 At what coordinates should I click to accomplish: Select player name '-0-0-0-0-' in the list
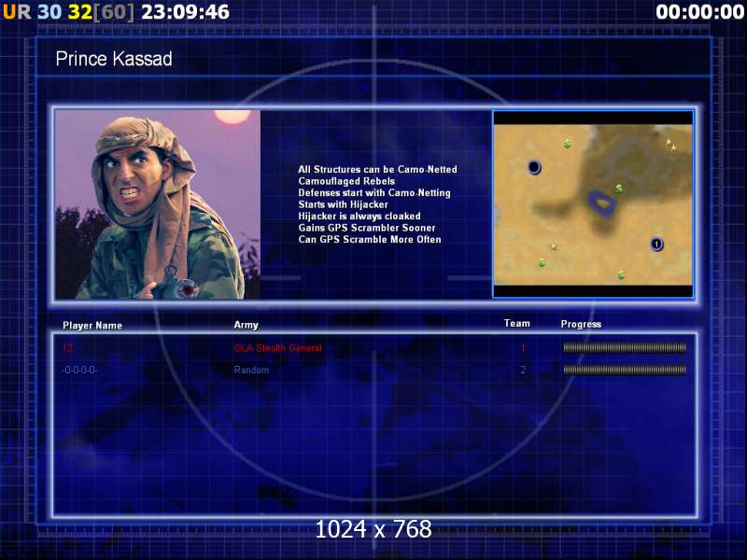[x=79, y=370]
